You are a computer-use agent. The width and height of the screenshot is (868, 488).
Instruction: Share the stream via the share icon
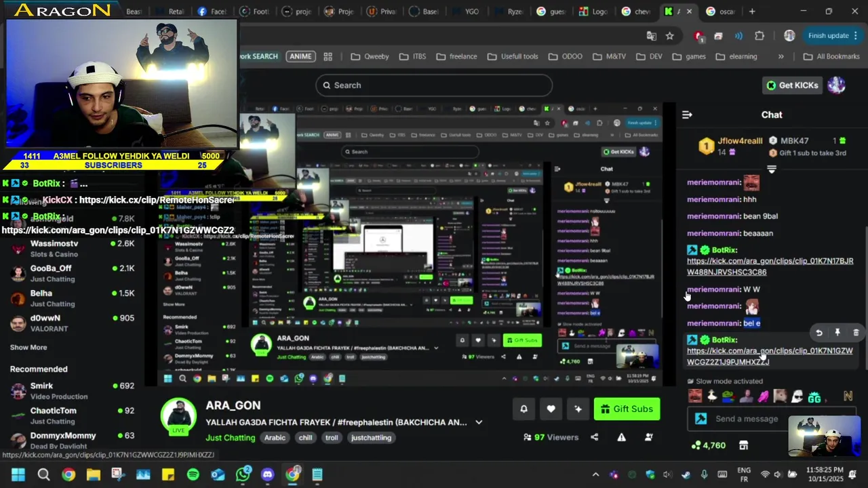click(594, 437)
